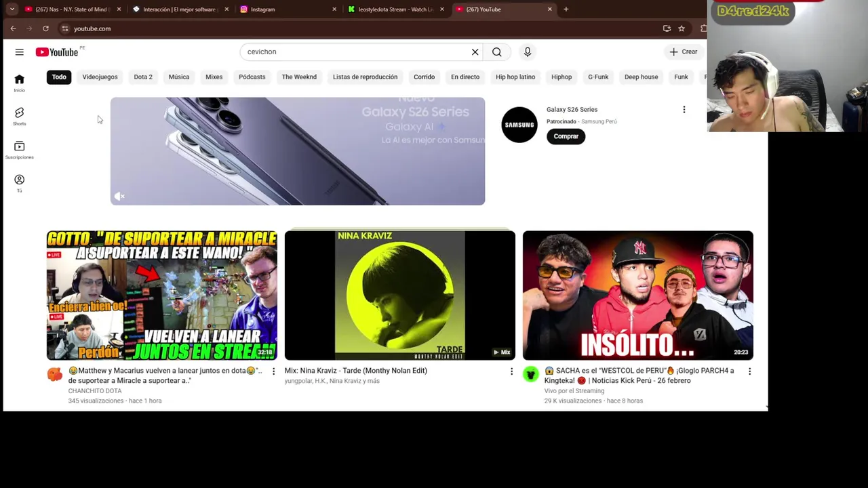The image size is (868, 488).
Task: Open Shorts from the sidebar
Action: tap(19, 117)
